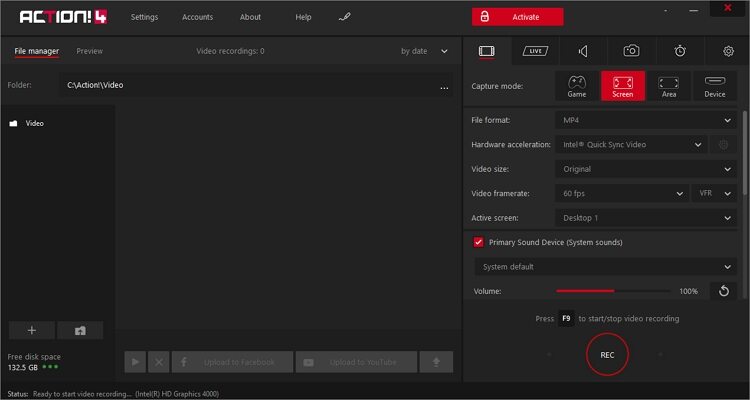Select Device capture mode

pyautogui.click(x=715, y=86)
